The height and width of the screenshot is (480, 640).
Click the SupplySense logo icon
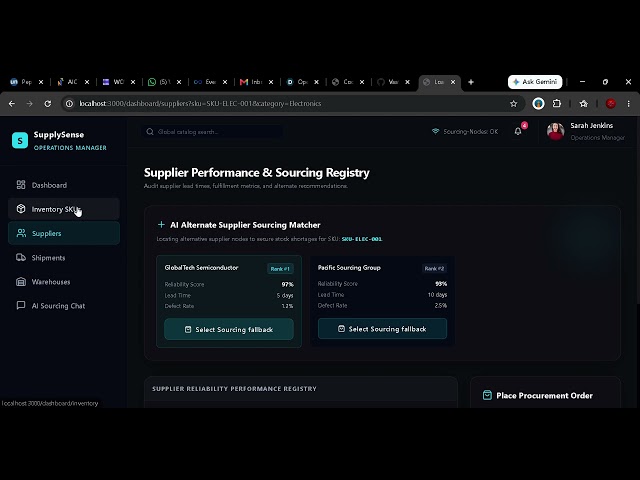click(x=20, y=140)
